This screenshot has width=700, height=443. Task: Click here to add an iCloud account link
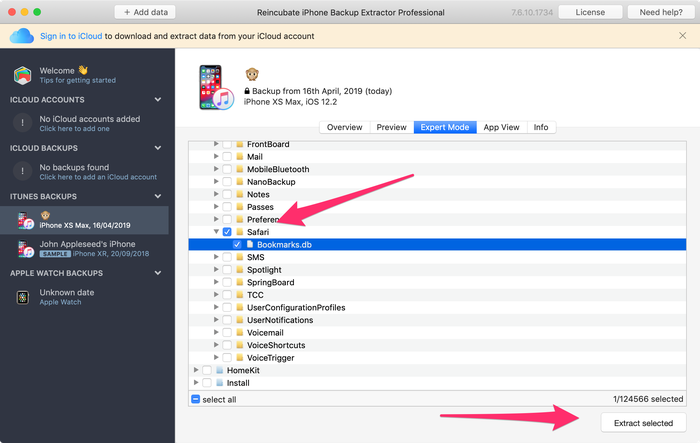coord(98,177)
